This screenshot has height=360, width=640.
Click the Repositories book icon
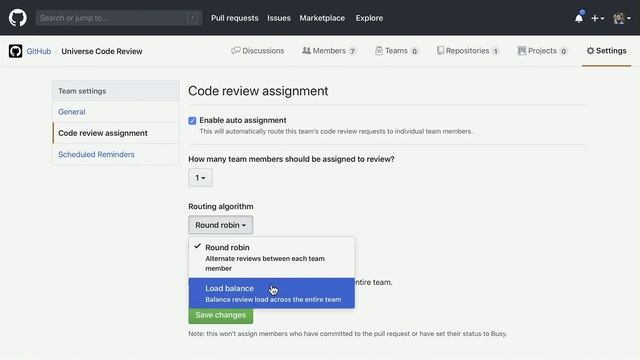[x=440, y=51]
